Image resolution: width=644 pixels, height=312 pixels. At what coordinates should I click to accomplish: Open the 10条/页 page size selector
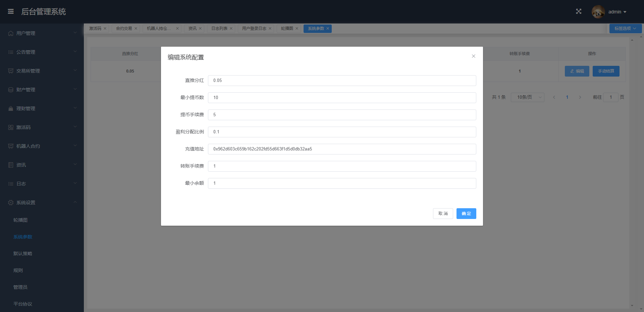coord(527,97)
